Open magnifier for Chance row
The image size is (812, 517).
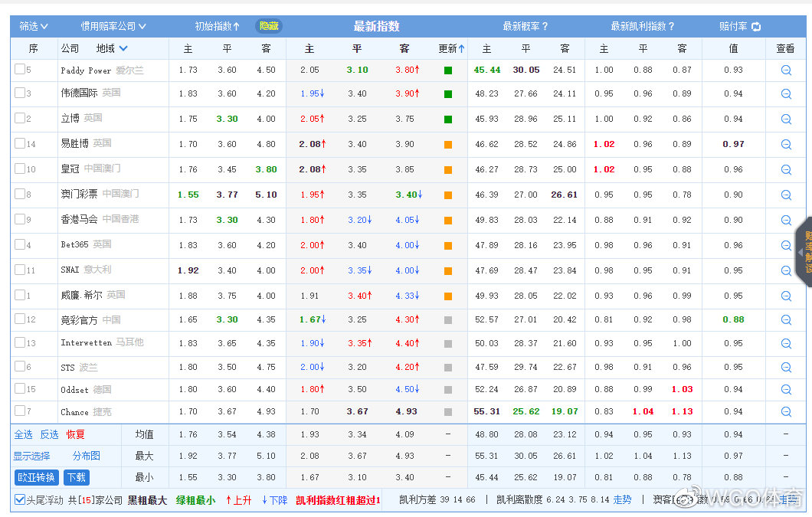[786, 412]
